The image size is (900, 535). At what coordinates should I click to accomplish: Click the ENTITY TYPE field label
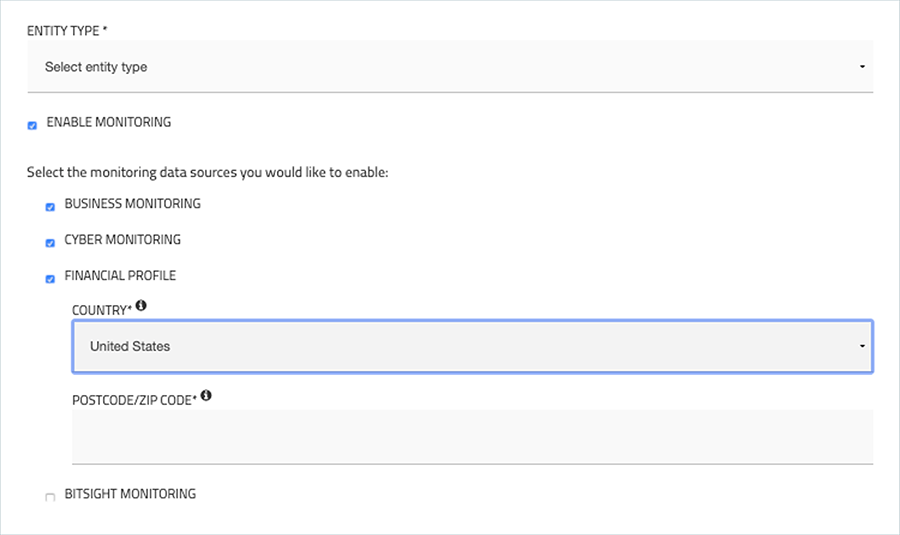[67, 31]
